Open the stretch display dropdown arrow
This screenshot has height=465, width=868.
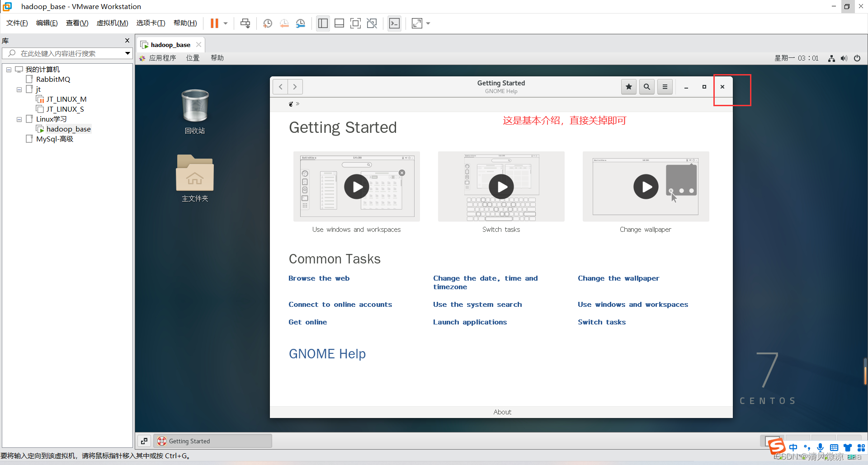428,23
